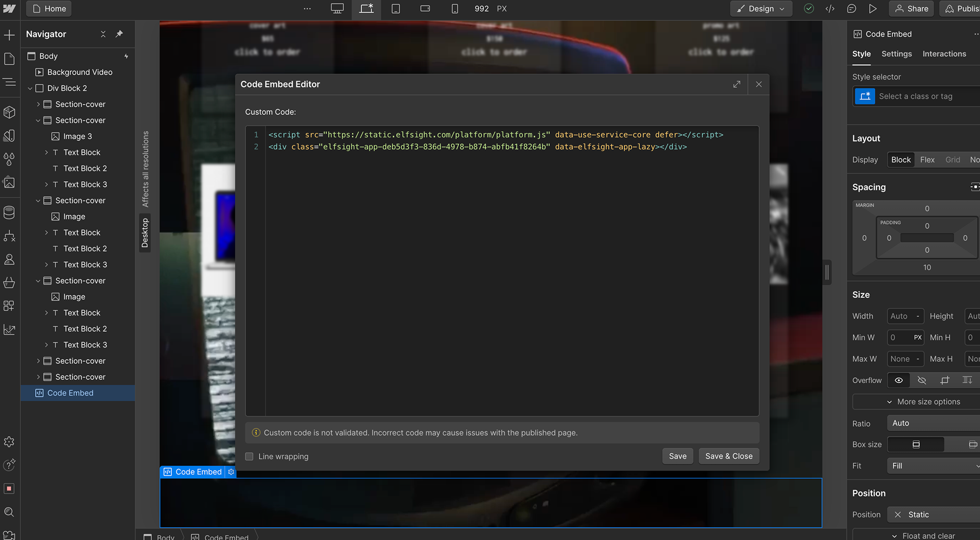Collapse Div Block 2 in Navigator
The height and width of the screenshot is (540, 980).
(30, 88)
